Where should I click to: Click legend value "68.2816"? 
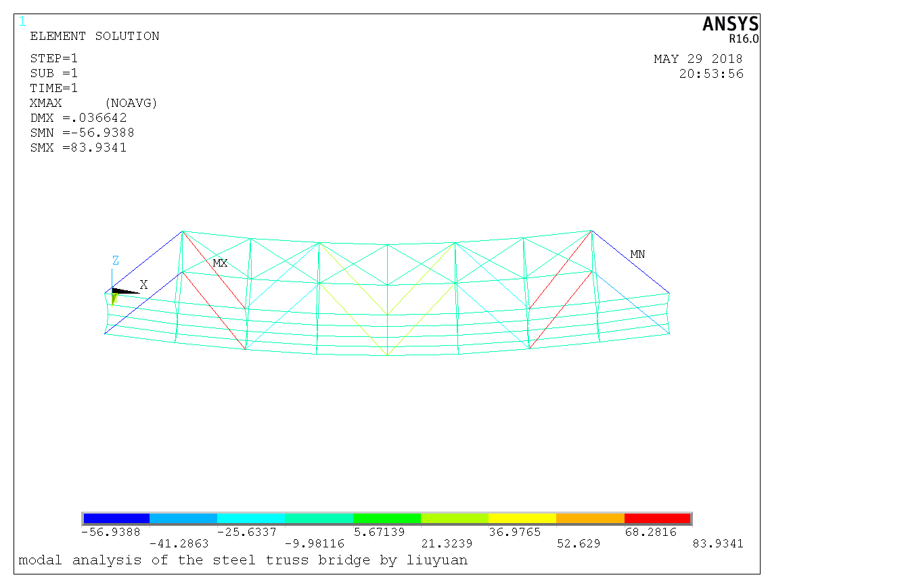(x=650, y=532)
